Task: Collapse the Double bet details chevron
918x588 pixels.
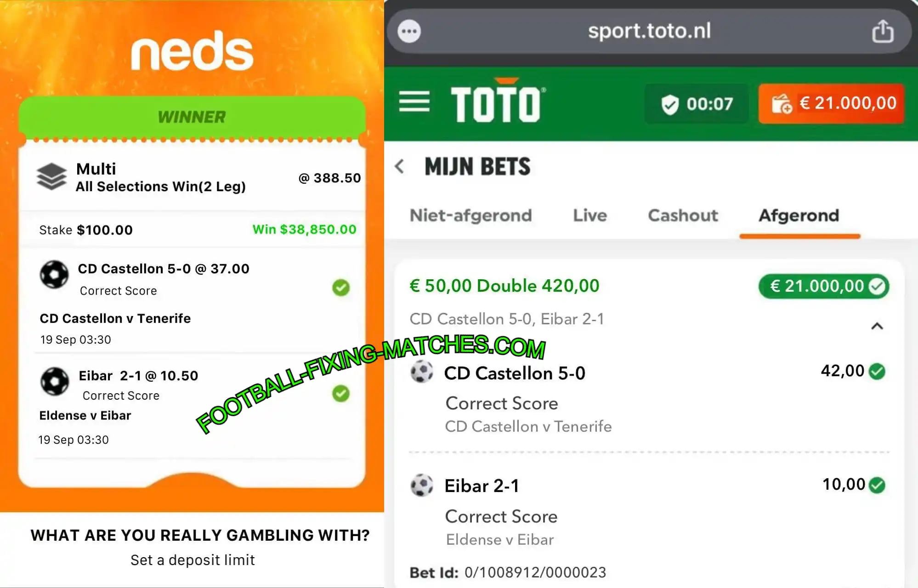Action: (877, 326)
